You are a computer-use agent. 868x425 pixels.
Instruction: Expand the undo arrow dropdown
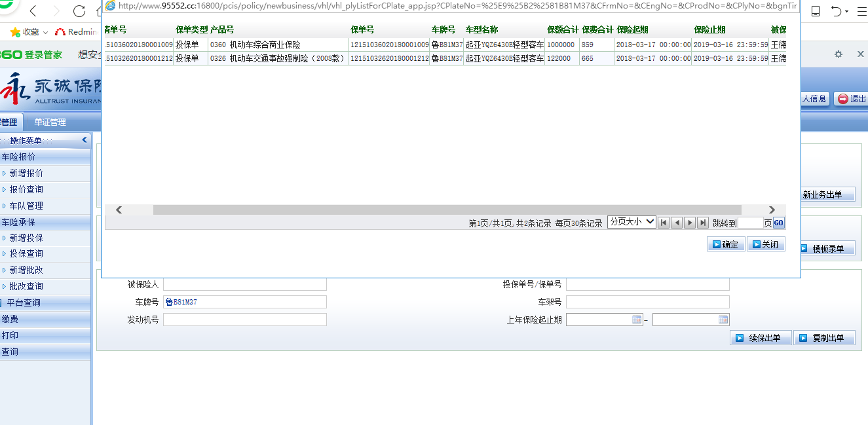click(846, 12)
